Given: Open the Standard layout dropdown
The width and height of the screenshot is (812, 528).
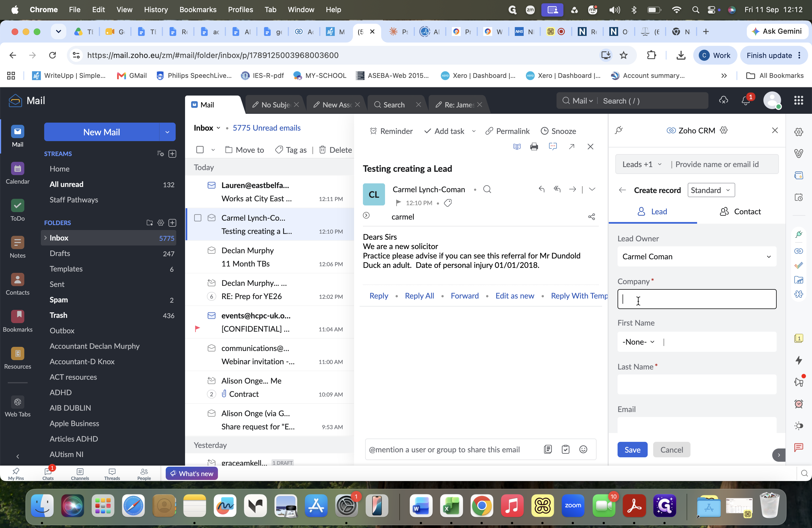Looking at the screenshot, I should point(711,190).
